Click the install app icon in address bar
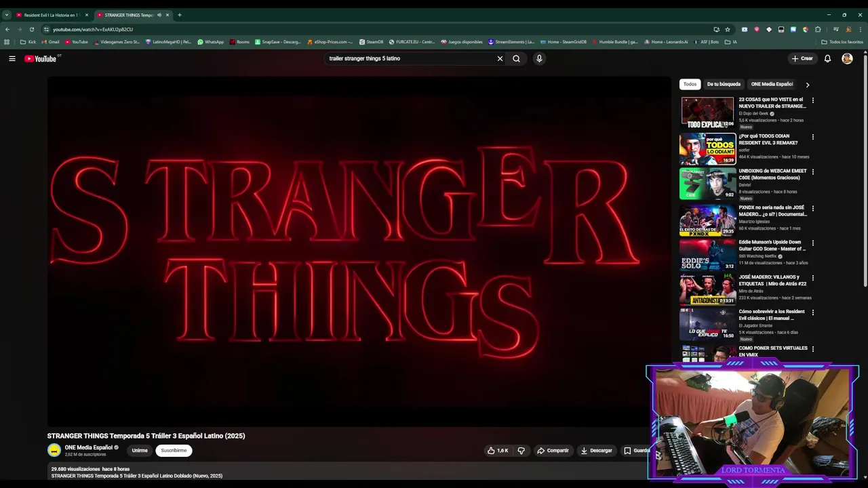The image size is (868, 488). pos(716,29)
